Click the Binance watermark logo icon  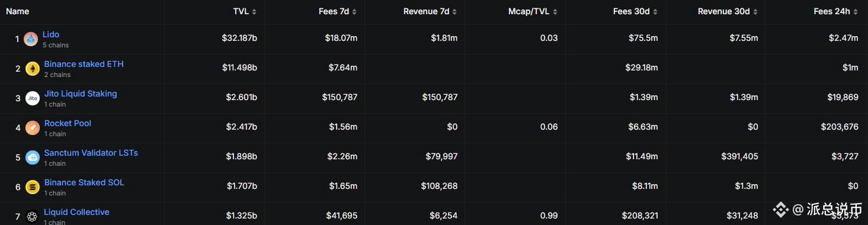(x=780, y=209)
